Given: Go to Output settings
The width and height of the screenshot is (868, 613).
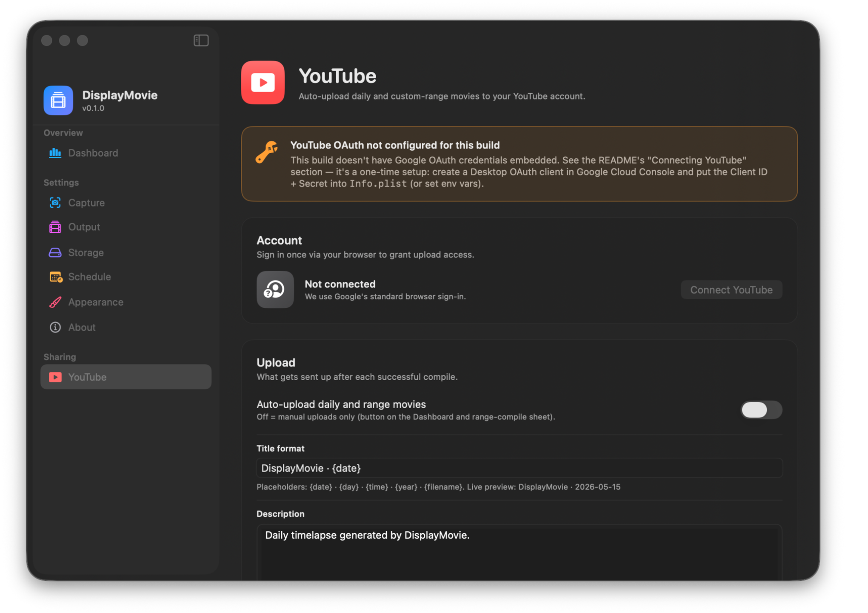Looking at the screenshot, I should 126,227.
